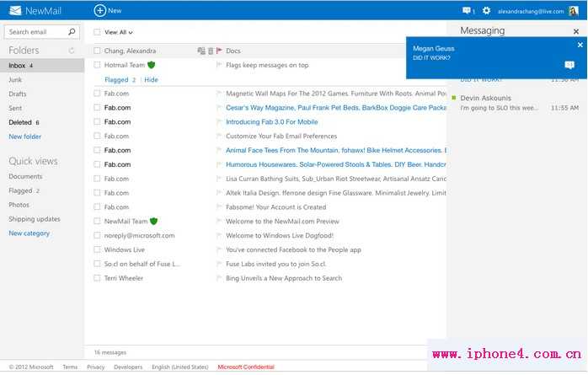Screen dimensions: 588x375
Task: Flag the Bing Unveils a New Approach message
Action: tap(219, 278)
